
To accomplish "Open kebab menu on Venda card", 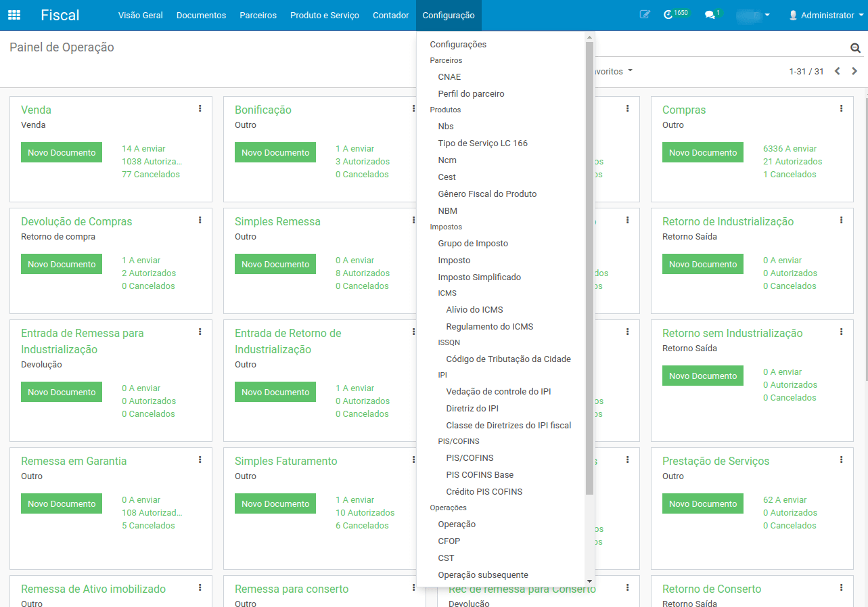I will tap(200, 108).
